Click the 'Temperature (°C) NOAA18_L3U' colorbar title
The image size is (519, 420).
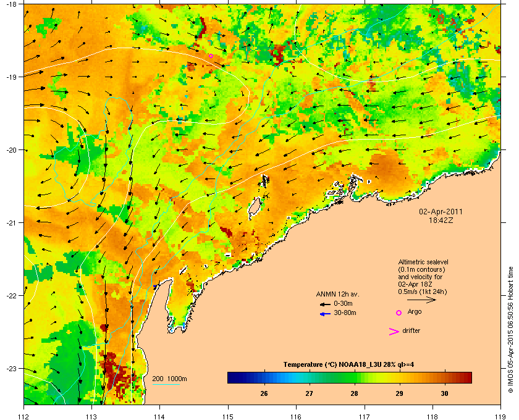click(348, 364)
